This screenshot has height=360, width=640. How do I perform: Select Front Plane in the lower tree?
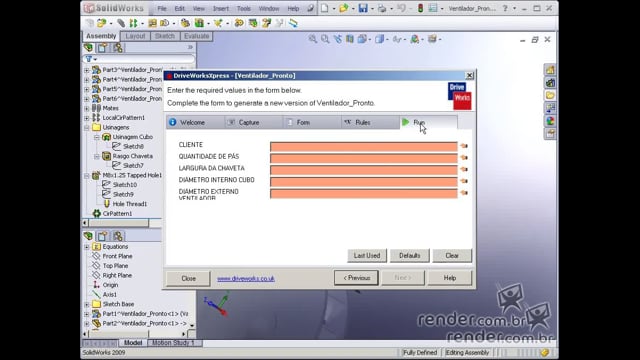(x=117, y=256)
